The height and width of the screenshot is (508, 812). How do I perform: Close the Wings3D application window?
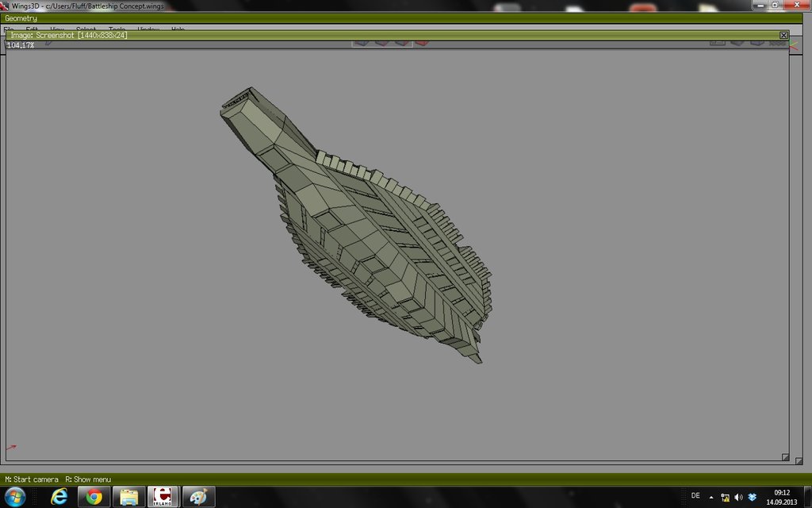pos(796,6)
